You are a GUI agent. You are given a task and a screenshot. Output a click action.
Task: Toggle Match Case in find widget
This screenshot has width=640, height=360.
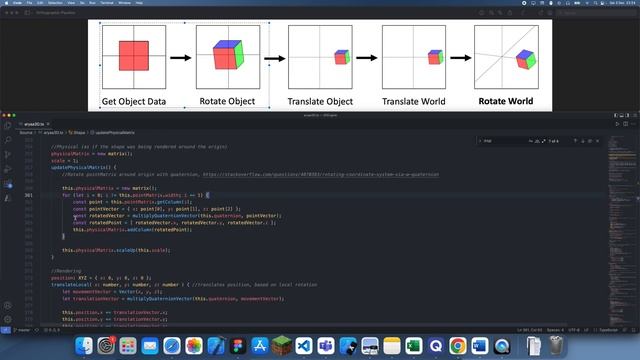[531, 141]
